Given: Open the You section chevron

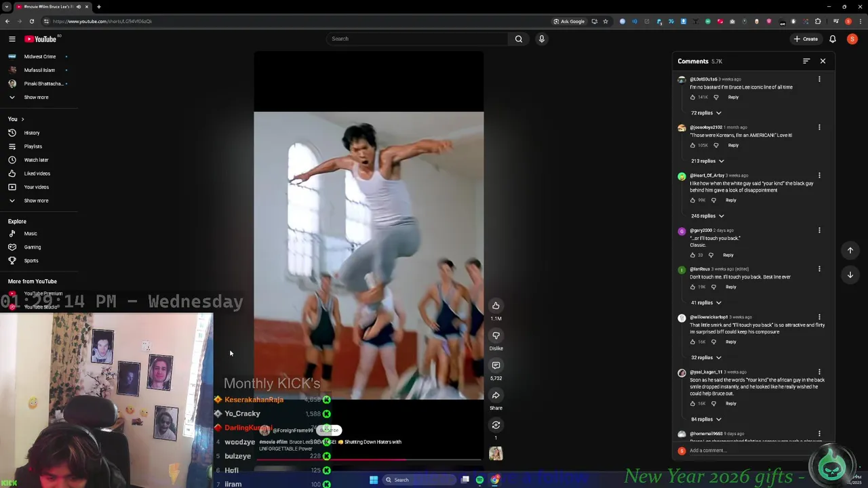Looking at the screenshot, I should (22, 119).
